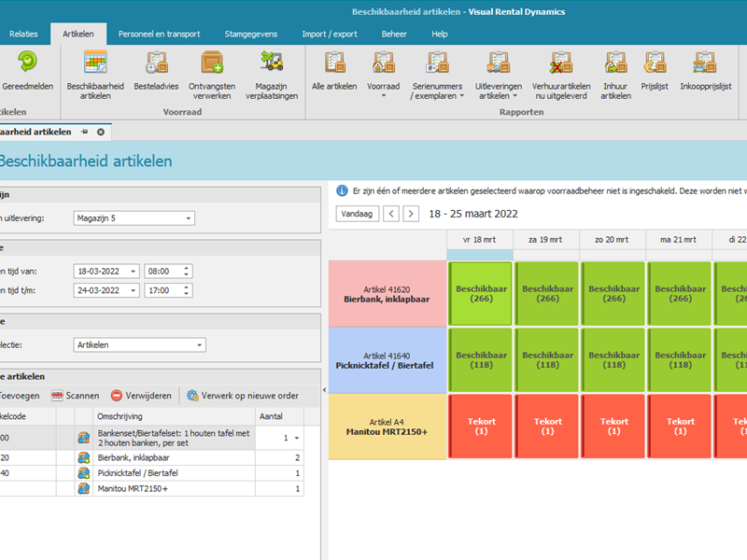This screenshot has height=560, width=747.
Task: Open start date 18-03-2022 picker
Action: (134, 271)
